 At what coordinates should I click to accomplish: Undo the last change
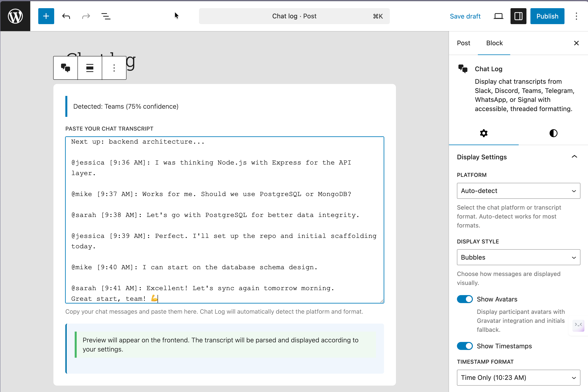(x=66, y=16)
